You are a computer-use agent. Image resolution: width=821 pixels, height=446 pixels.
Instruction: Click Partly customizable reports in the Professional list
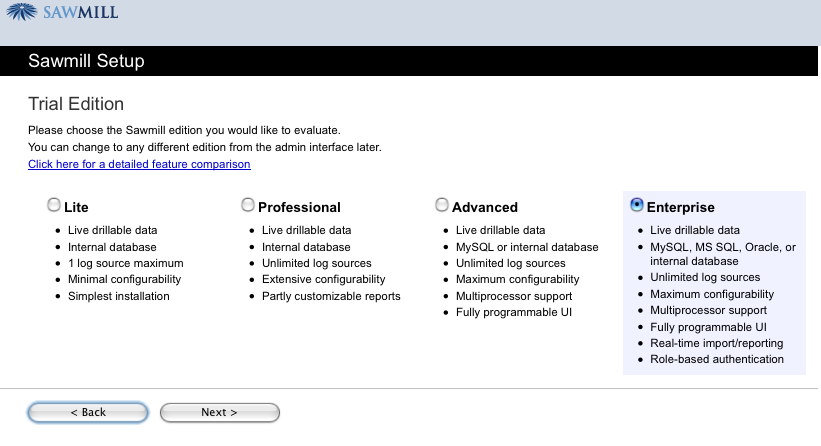[331, 296]
